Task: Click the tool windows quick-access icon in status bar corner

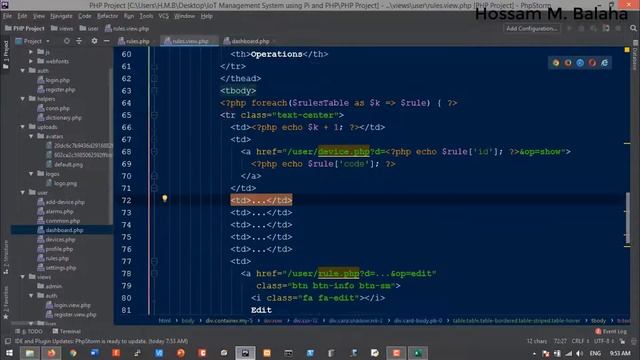Action: 7,341
